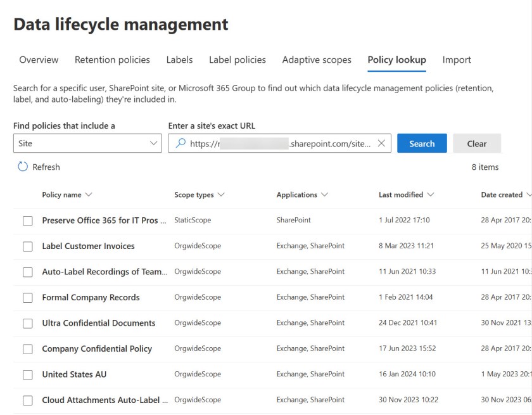The width and height of the screenshot is (532, 415).
Task: Open Cloud Attachments Auto-Label policy
Action: [x=105, y=400]
